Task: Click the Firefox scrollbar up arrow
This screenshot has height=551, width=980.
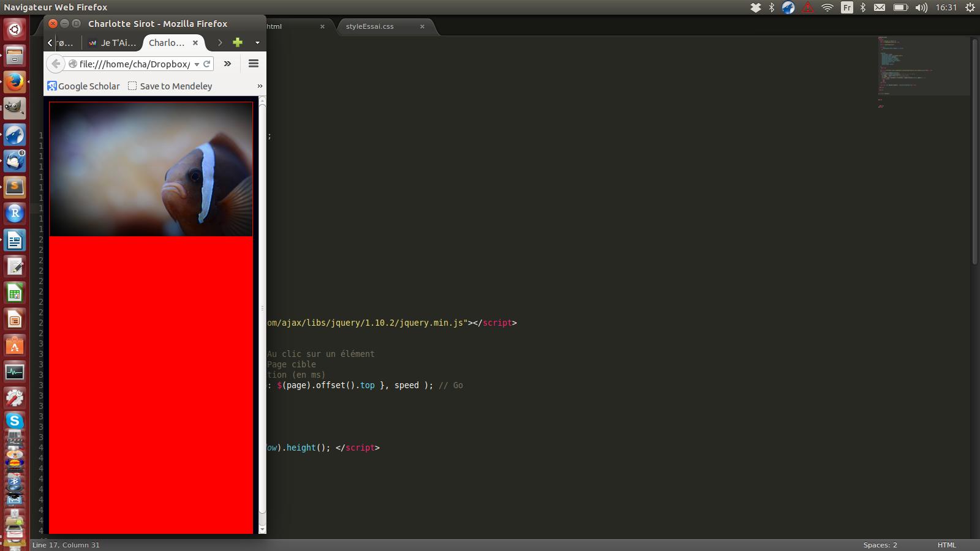Action: [x=262, y=100]
